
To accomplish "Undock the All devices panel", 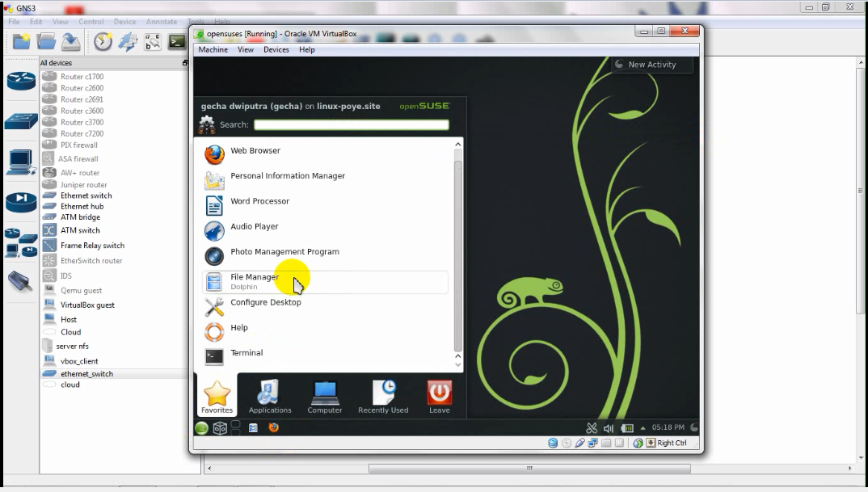I will [185, 63].
